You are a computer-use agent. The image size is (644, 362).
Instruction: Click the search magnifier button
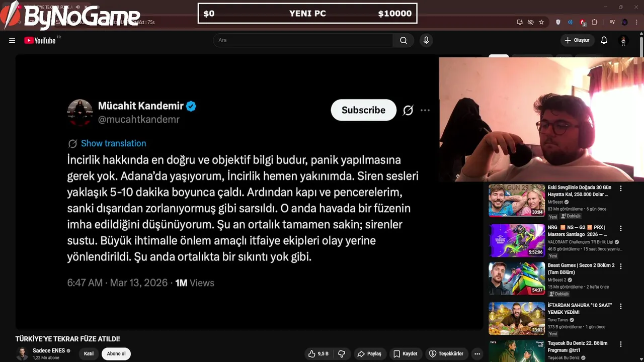(404, 40)
